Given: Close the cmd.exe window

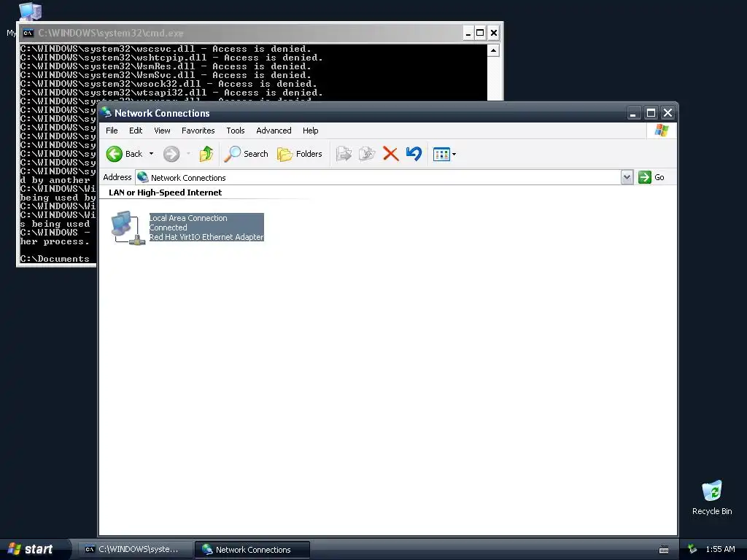Looking at the screenshot, I should (x=494, y=33).
